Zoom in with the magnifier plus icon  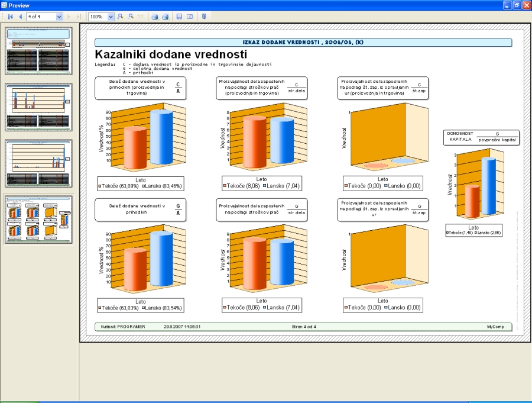click(x=121, y=17)
